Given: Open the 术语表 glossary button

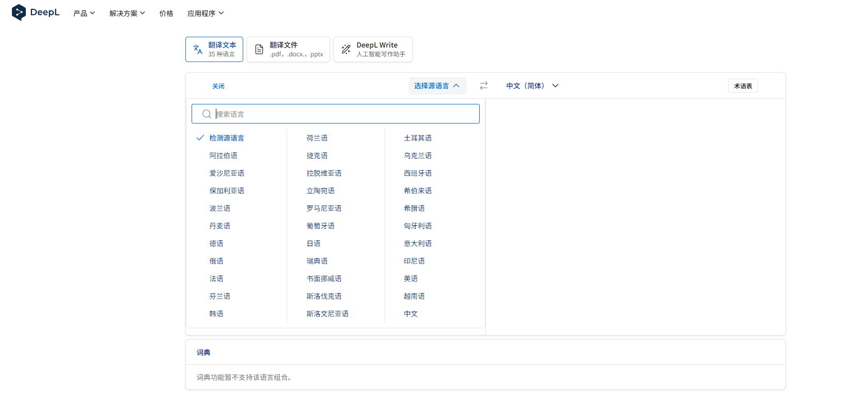Looking at the screenshot, I should coord(743,86).
